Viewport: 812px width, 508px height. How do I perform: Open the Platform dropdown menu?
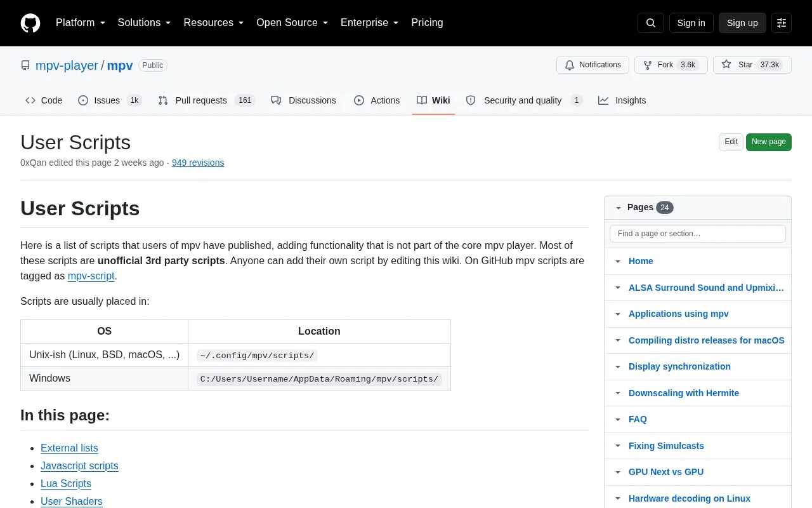(81, 23)
